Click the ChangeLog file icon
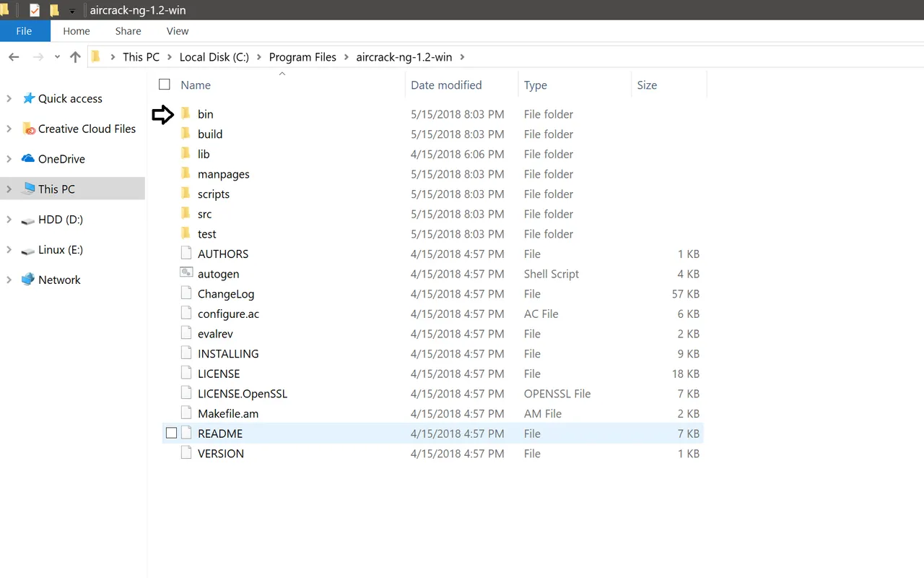Viewport: 924px width, 578px height. [x=186, y=293]
